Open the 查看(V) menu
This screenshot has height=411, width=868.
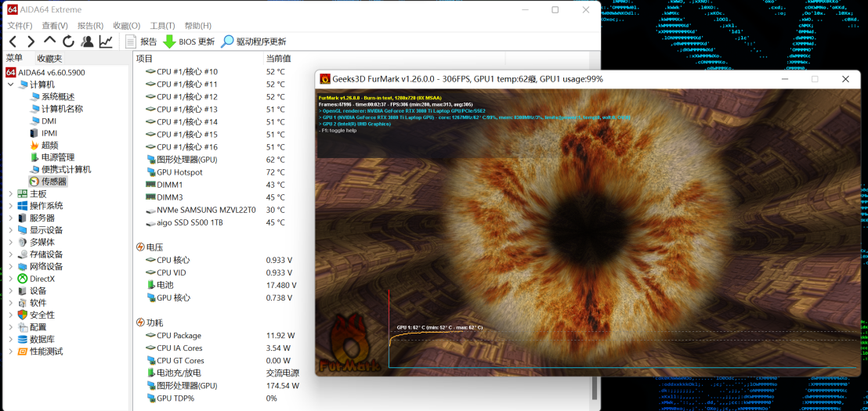point(55,26)
